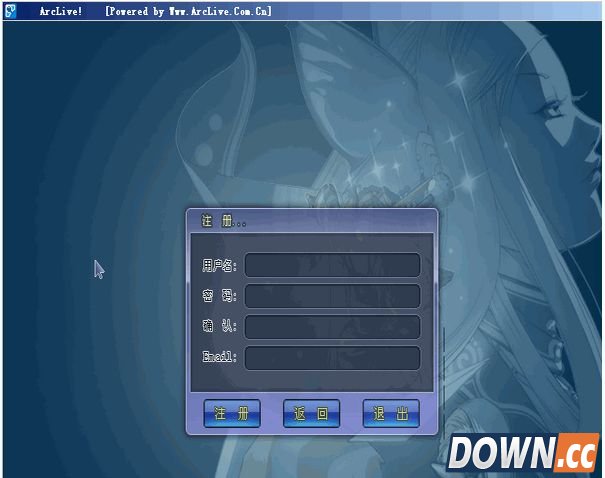Click the 注册 (Register) button
Image resolution: width=605 pixels, height=478 pixels.
(232, 414)
